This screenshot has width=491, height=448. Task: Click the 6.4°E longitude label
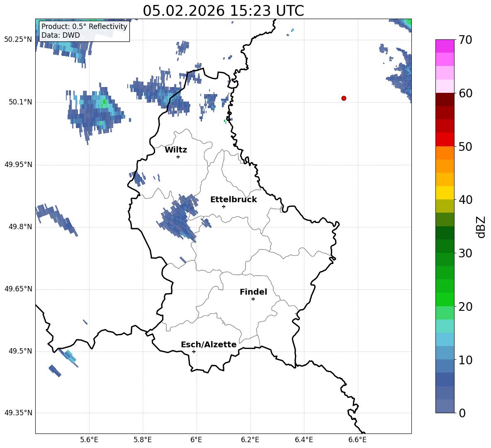click(304, 440)
